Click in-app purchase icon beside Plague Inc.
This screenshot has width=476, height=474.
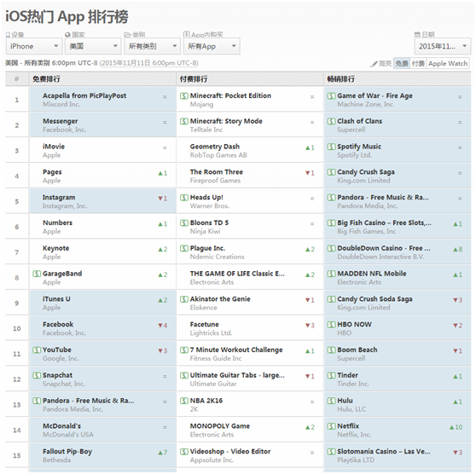tap(184, 248)
